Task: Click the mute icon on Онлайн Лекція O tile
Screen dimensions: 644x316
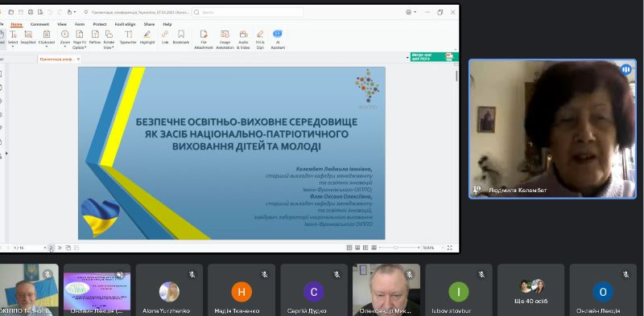Action: [x=626, y=274]
